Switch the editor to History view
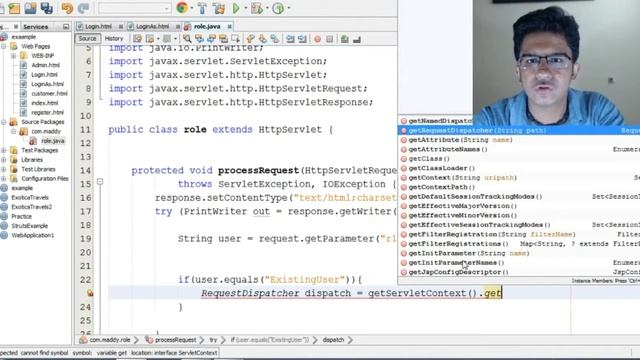 click(x=114, y=38)
